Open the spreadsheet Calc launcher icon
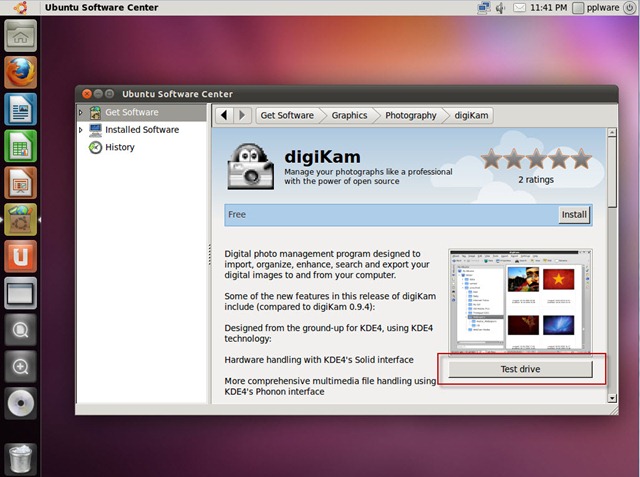Screen dimensions: 640x477 tap(20, 146)
